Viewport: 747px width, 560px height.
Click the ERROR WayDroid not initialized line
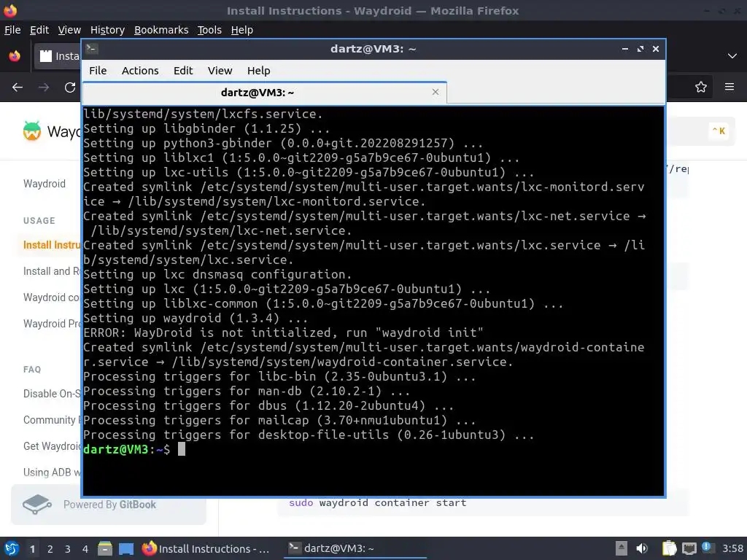(284, 332)
